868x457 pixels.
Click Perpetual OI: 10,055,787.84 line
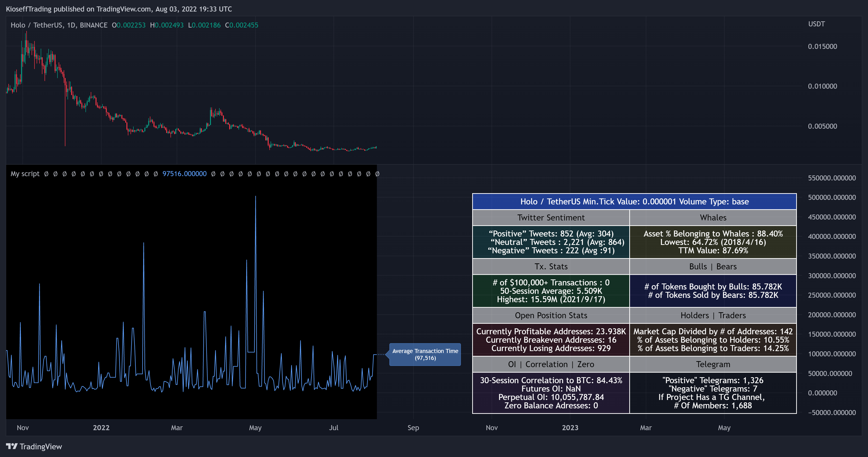pyautogui.click(x=551, y=397)
